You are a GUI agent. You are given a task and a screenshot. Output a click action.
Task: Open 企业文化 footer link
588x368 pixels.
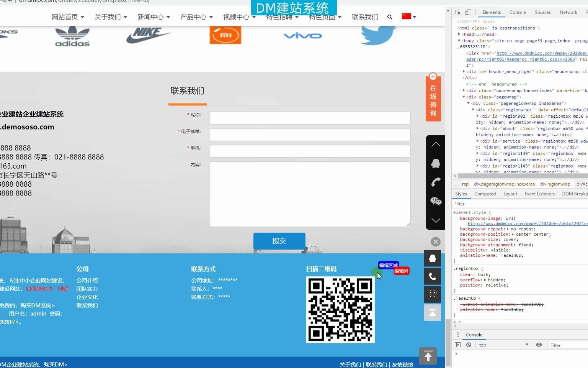[87, 297]
